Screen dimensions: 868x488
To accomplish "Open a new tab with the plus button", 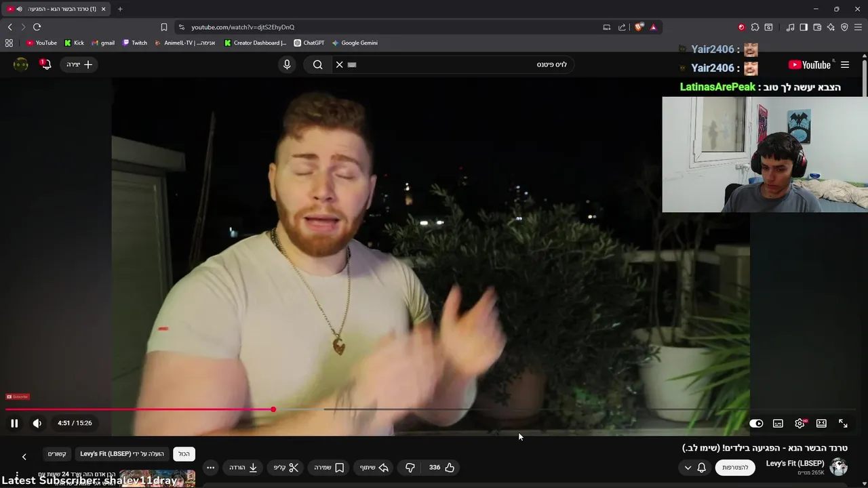I will point(120,9).
